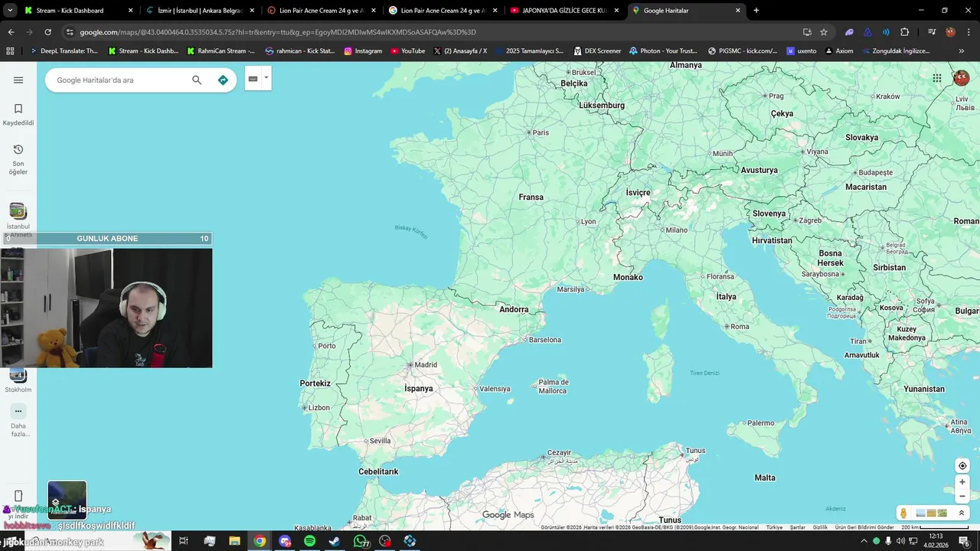Viewport: 980px width, 551px height.
Task: Show more bookmarks with the chevron
Action: [x=962, y=51]
